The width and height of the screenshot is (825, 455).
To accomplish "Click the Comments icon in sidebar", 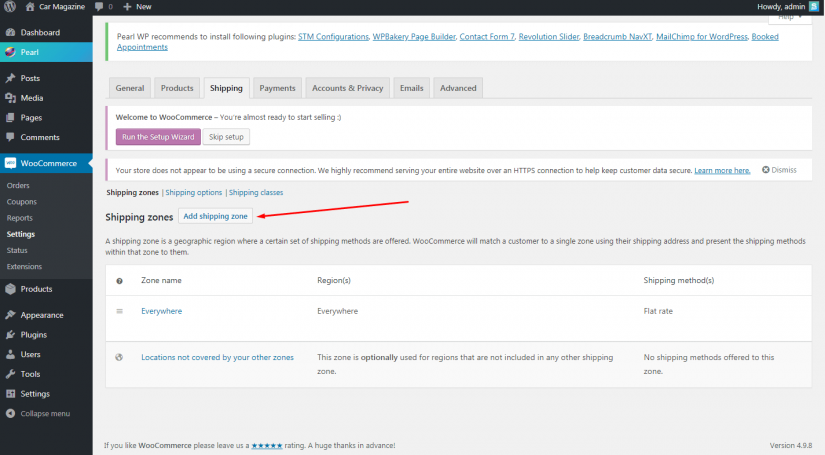I will 11,137.
